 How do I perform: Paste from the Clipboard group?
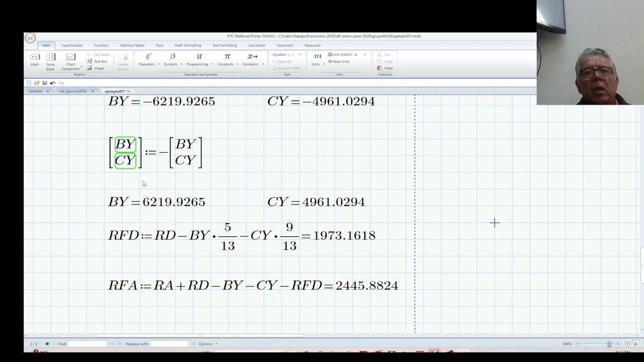point(385,68)
